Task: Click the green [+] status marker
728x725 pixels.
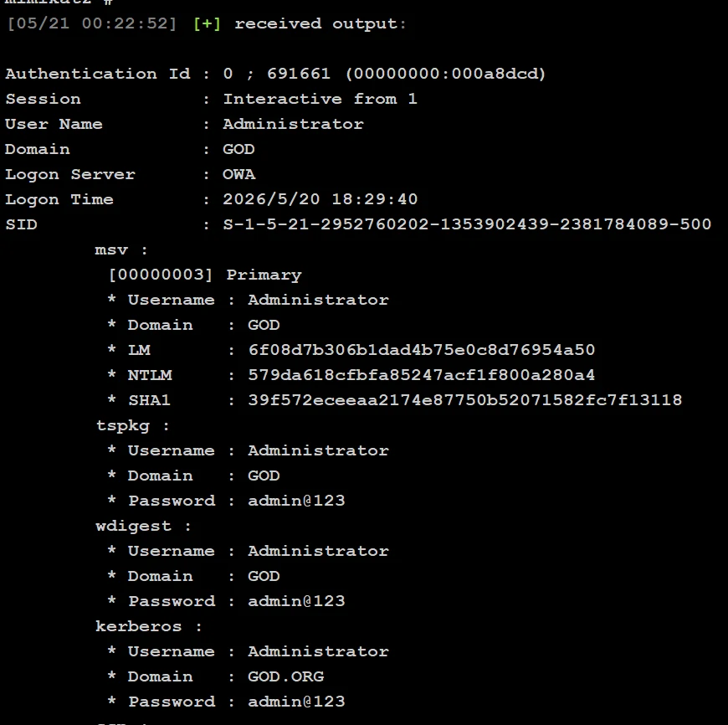Action: [x=207, y=23]
